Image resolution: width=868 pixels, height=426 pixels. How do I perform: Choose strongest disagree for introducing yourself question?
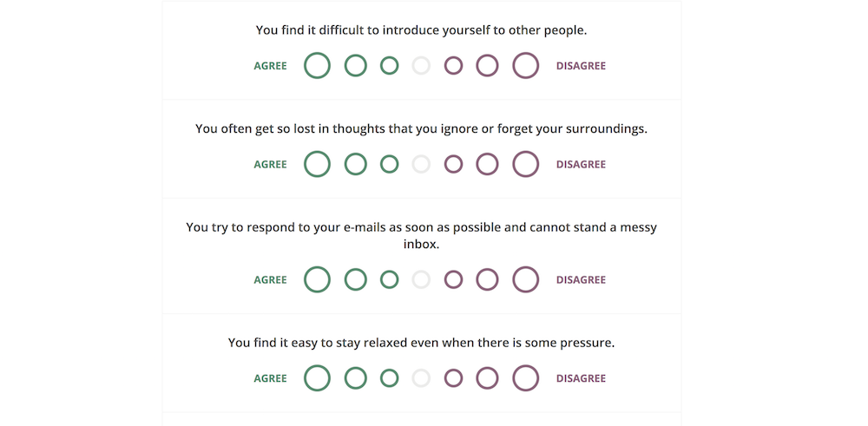click(526, 66)
